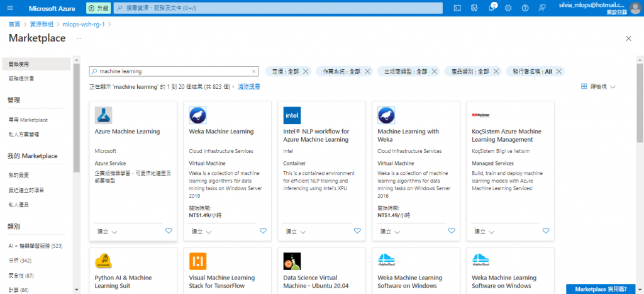Remove the 作業系統 : 全部 filter

367,72
